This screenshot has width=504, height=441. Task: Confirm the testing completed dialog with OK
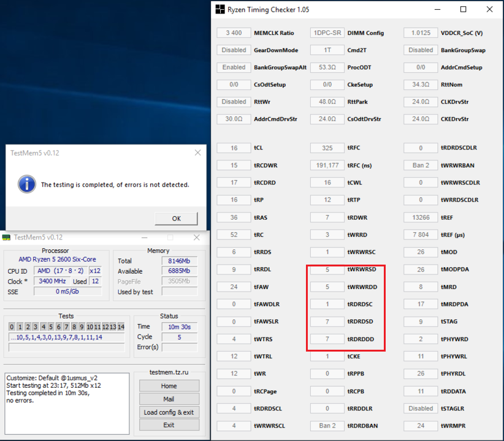pos(176,219)
